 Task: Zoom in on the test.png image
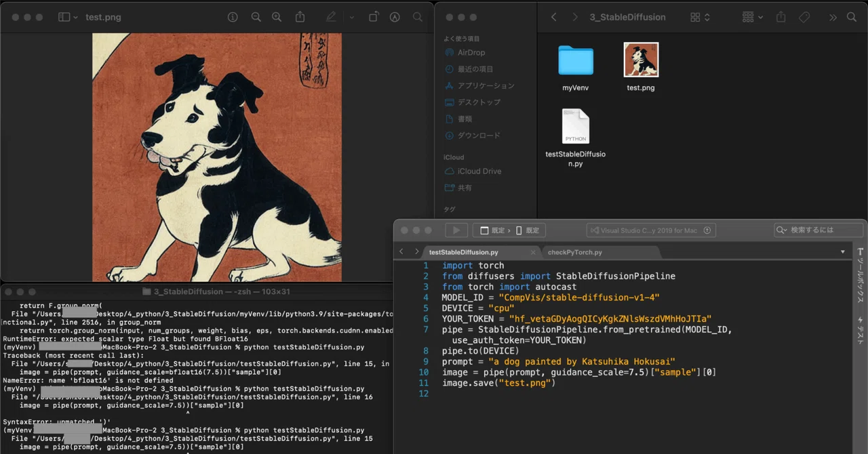pyautogui.click(x=277, y=17)
